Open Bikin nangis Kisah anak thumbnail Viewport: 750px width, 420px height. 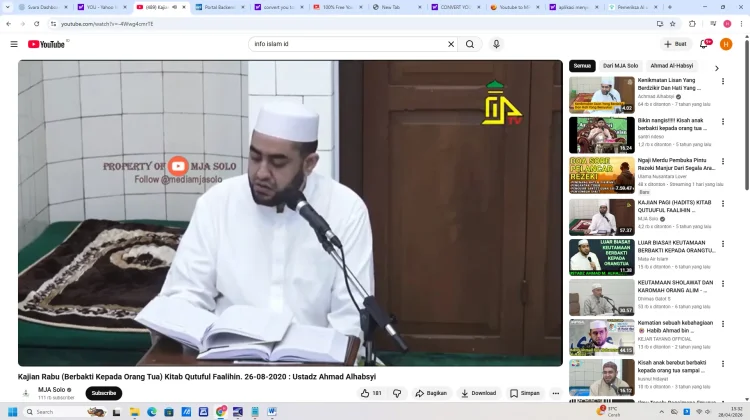tap(602, 135)
